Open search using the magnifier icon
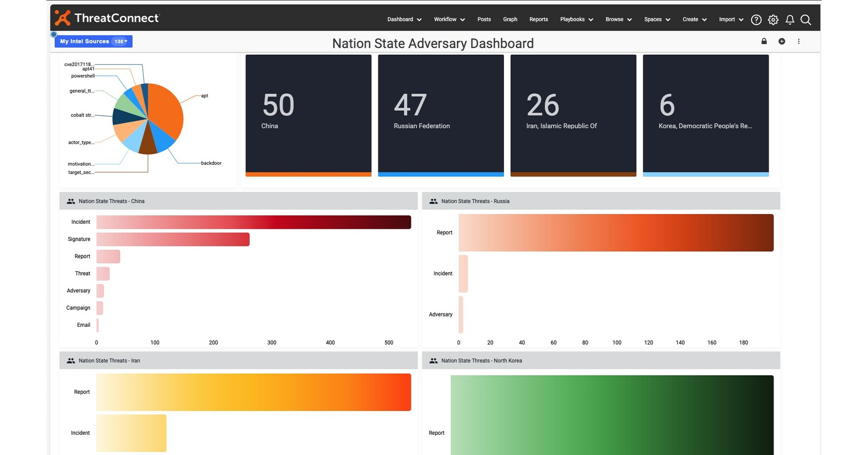This screenshot has width=868, height=455. coord(806,19)
